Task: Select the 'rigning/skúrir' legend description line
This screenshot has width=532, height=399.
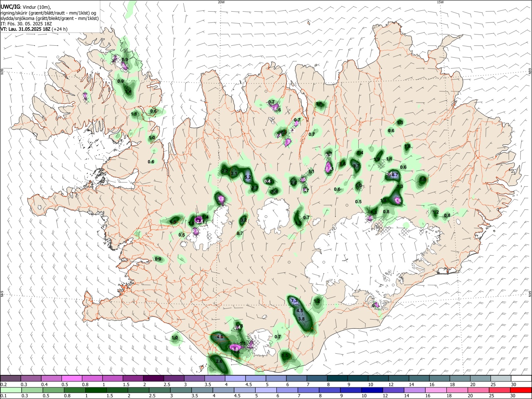Action: pyautogui.click(x=49, y=13)
